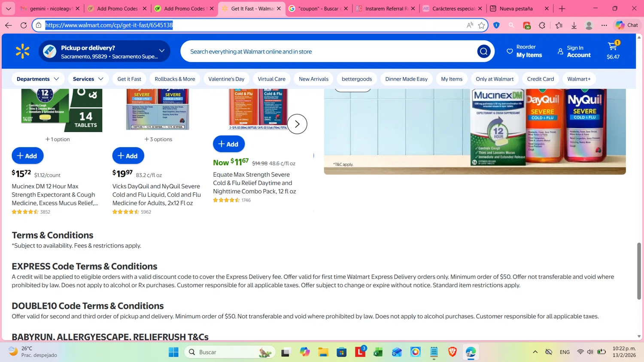The width and height of the screenshot is (644, 362).
Task: Open New Arrivals category
Action: 313,79
